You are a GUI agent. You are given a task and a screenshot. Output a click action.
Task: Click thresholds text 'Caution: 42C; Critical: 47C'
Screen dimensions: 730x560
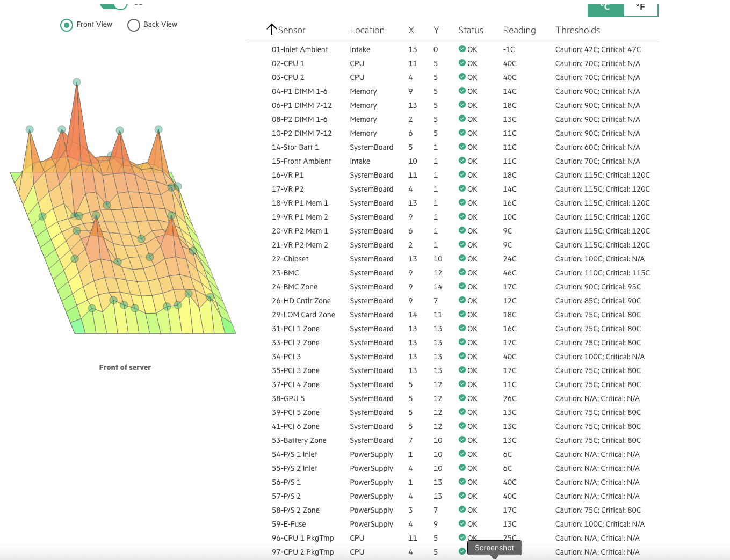pyautogui.click(x=598, y=49)
